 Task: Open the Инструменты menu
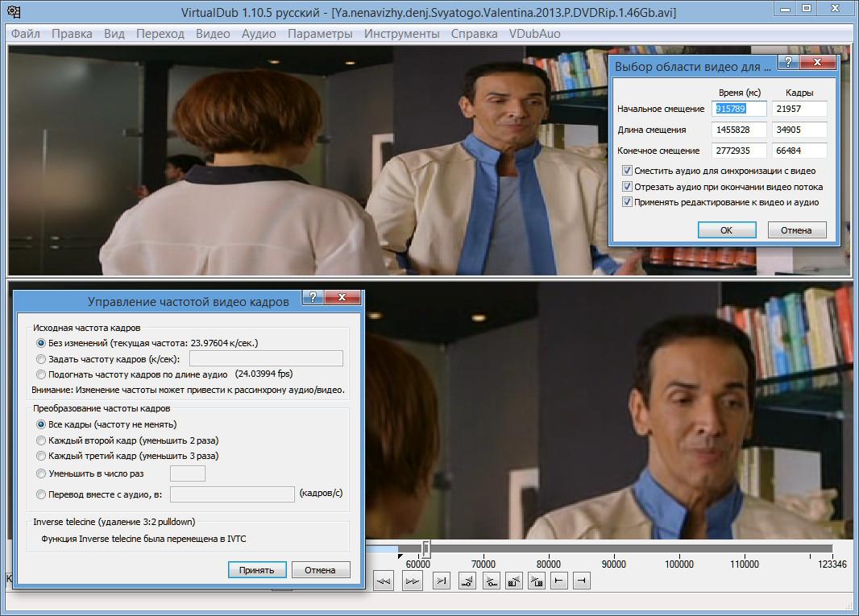click(x=401, y=34)
